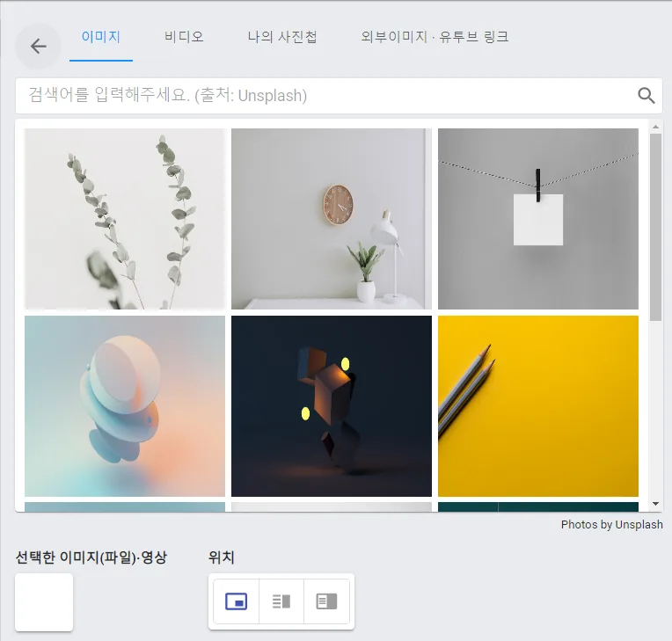Screen dimensions: 672x641
Task: Select the picture-in-corner position icon
Action: tap(236, 601)
